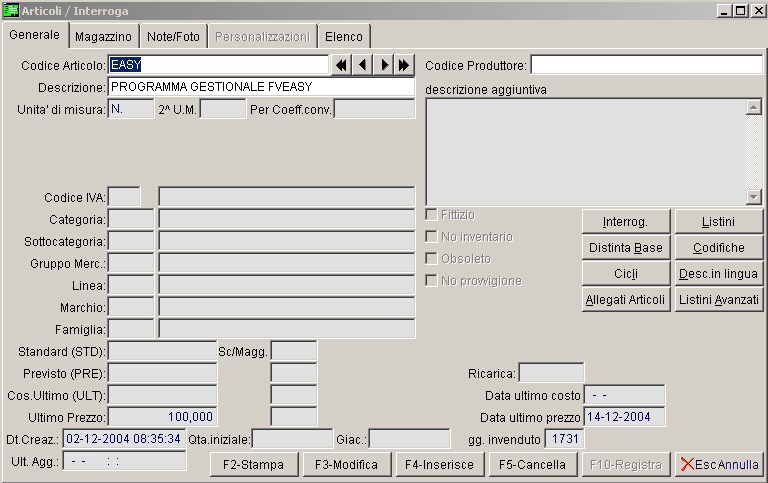Viewport: 768px width, 483px height.
Task: Click the Descrizione field
Action: [x=261, y=87]
